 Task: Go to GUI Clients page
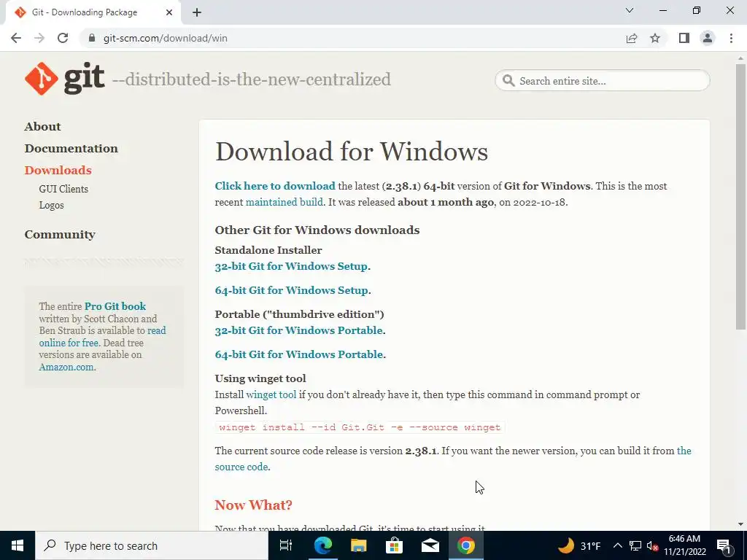[63, 189]
